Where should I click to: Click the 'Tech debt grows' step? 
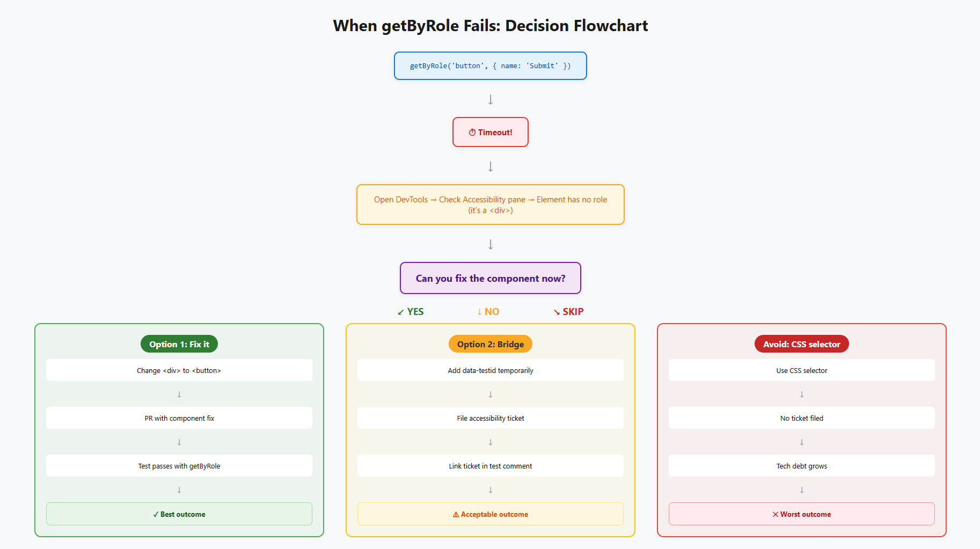pos(801,466)
